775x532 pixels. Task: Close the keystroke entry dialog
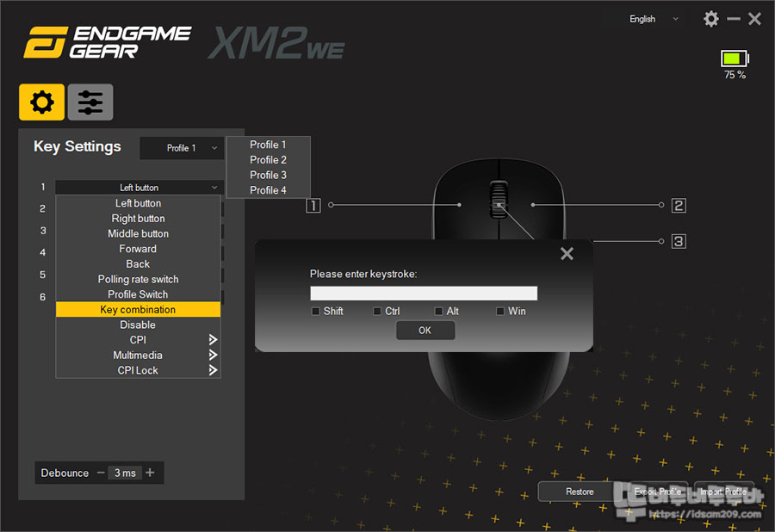point(567,254)
